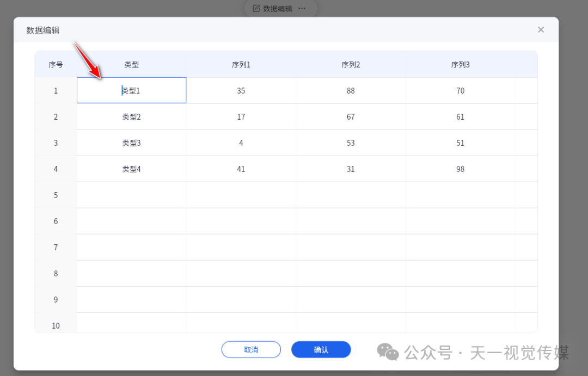Select the cell containing 类型2
Viewport: 588px width, 376px height.
(x=131, y=116)
